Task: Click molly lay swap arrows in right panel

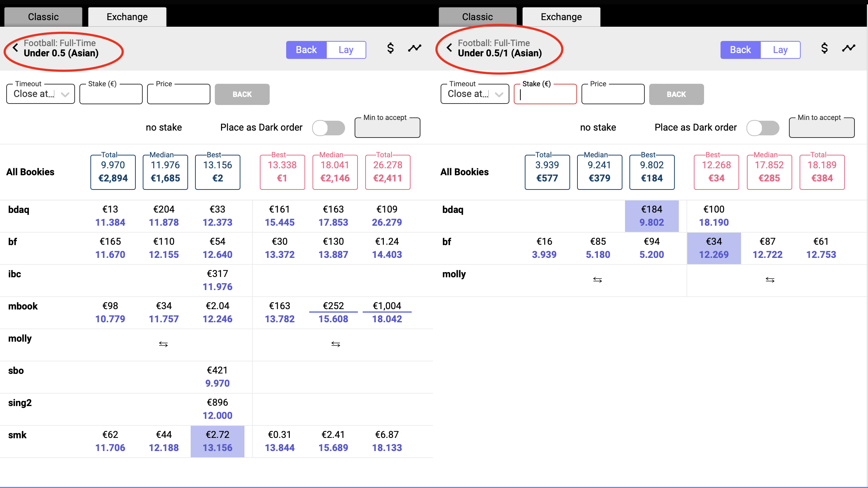Action: tap(770, 280)
